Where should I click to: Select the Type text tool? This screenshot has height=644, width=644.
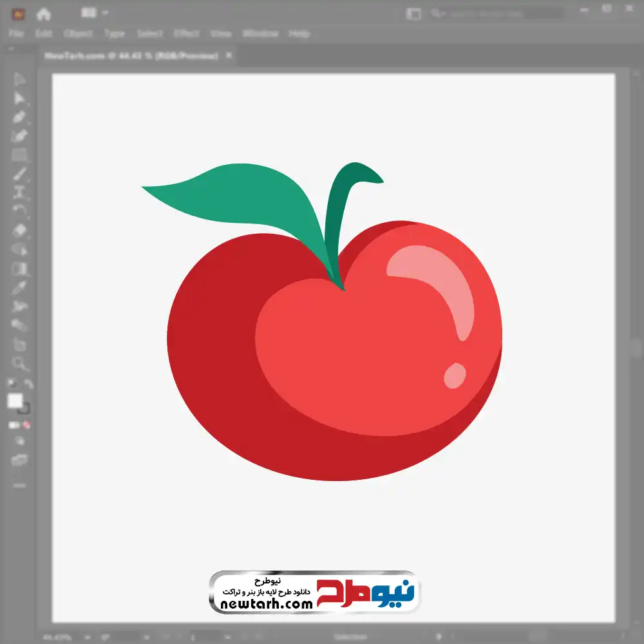[x=19, y=192]
